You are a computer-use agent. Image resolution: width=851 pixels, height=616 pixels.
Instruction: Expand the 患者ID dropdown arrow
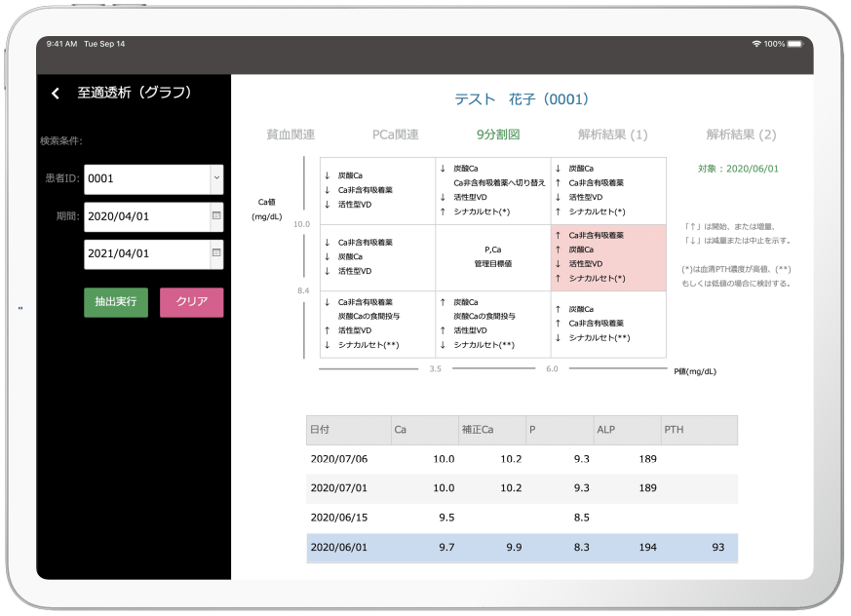215,178
